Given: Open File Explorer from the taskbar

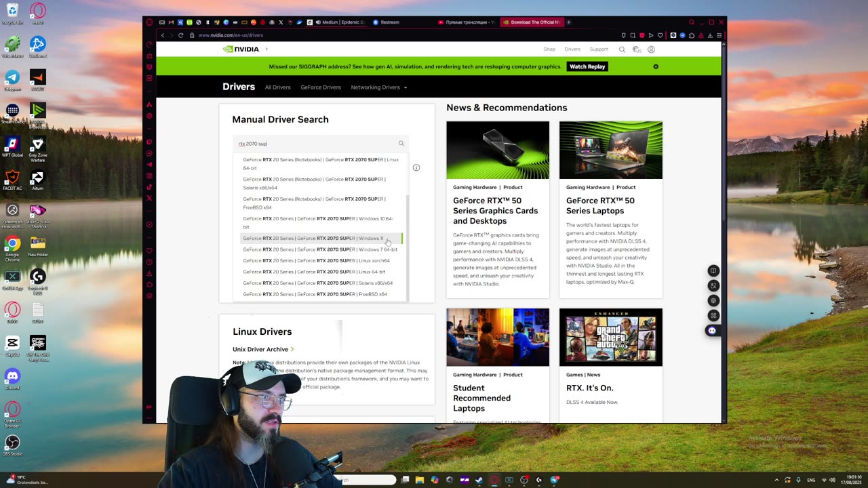Looking at the screenshot, I should pos(420,480).
